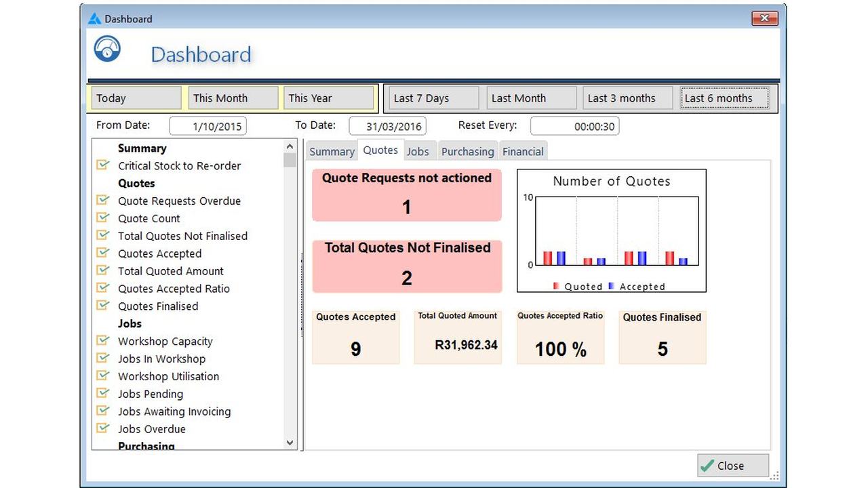Switch to the Summary tab
The image size is (868, 488).
(332, 152)
